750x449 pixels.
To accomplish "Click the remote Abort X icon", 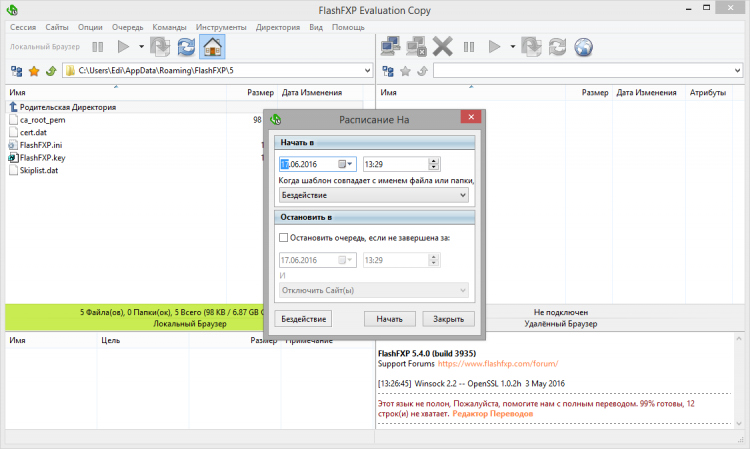I will pos(442,46).
